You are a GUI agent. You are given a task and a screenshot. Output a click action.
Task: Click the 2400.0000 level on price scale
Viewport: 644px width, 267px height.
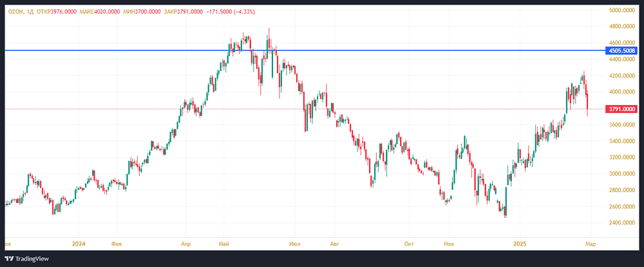pyautogui.click(x=622, y=223)
